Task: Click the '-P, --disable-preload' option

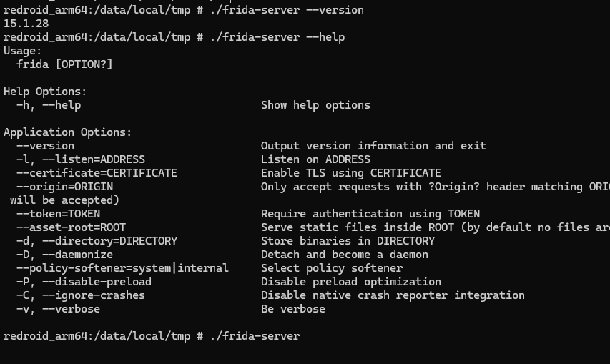Action: pos(84,282)
